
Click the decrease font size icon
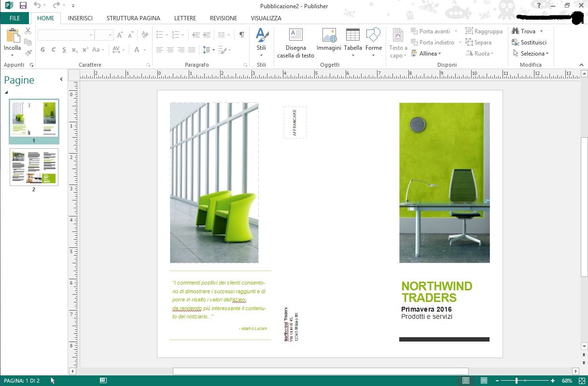click(x=130, y=35)
